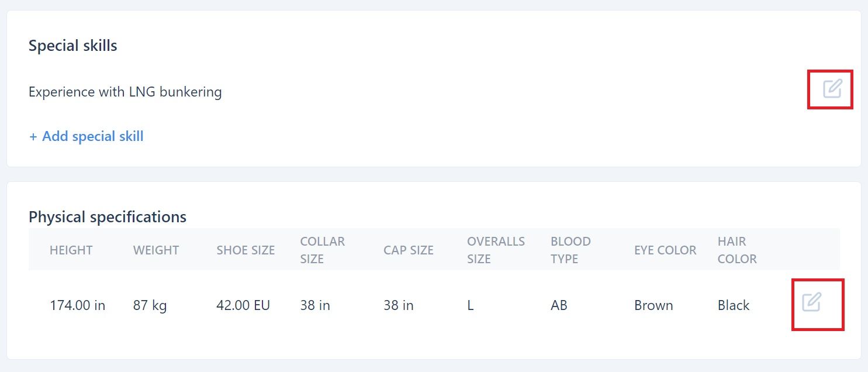Select the 87 kg weight value

click(150, 305)
